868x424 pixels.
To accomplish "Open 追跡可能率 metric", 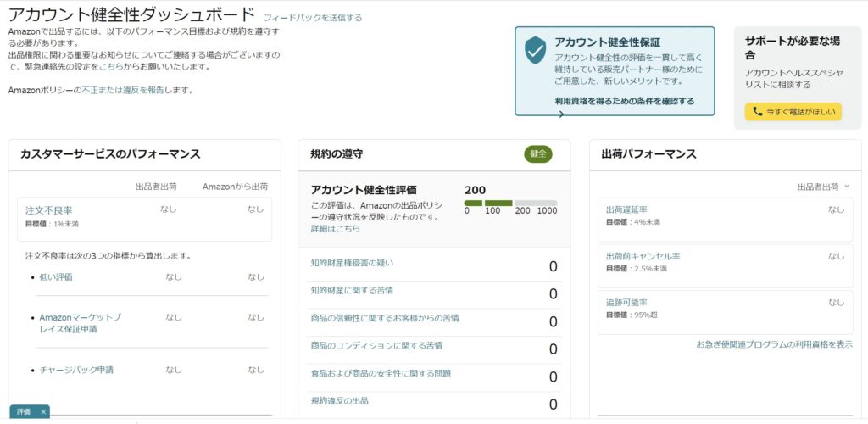I will pos(626,303).
